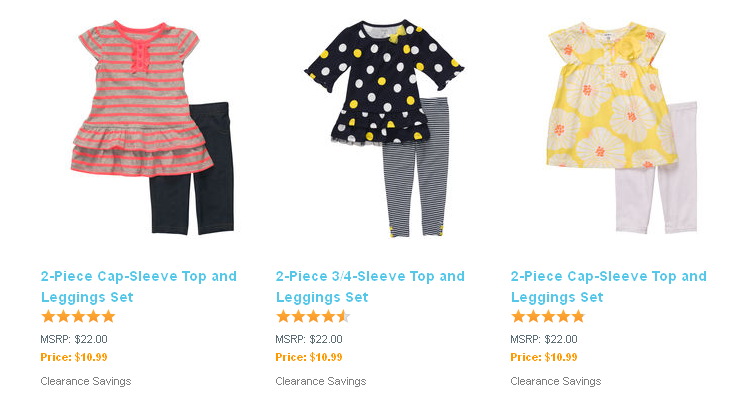Click Clearance Savings under the yellow floral set
This screenshot has height=404, width=730.
556,381
